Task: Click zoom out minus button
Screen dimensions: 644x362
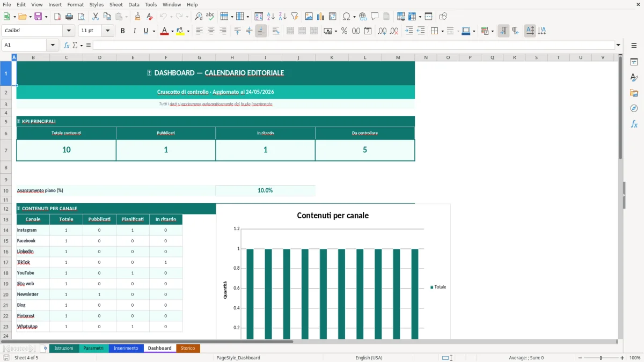Action: pyautogui.click(x=580, y=358)
